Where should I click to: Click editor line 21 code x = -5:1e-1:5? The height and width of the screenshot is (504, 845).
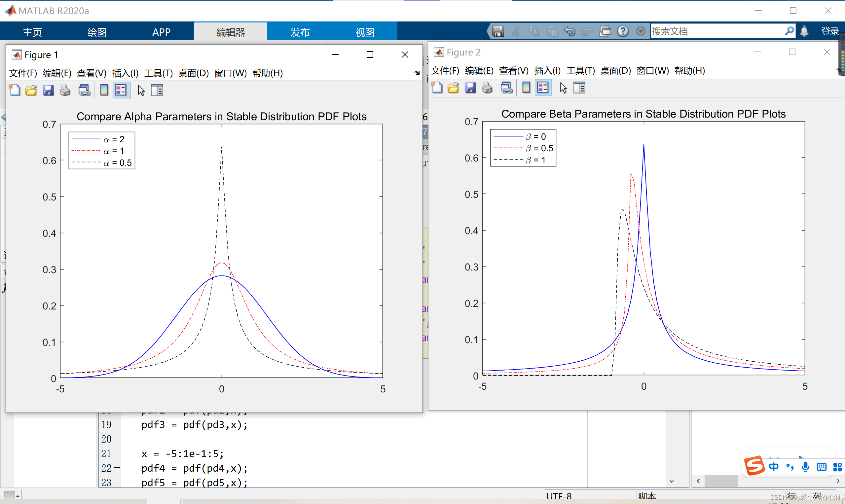(x=182, y=454)
